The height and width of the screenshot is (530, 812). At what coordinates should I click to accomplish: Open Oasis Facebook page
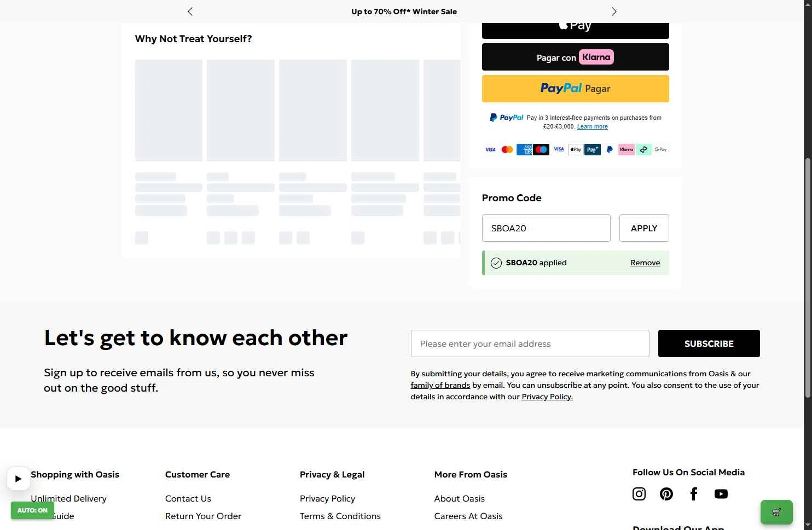tap(694, 494)
